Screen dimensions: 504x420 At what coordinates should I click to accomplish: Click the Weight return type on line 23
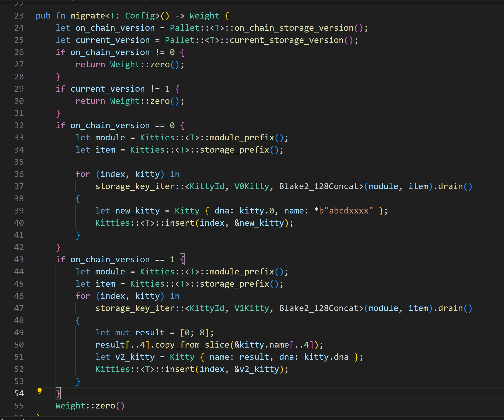204,16
